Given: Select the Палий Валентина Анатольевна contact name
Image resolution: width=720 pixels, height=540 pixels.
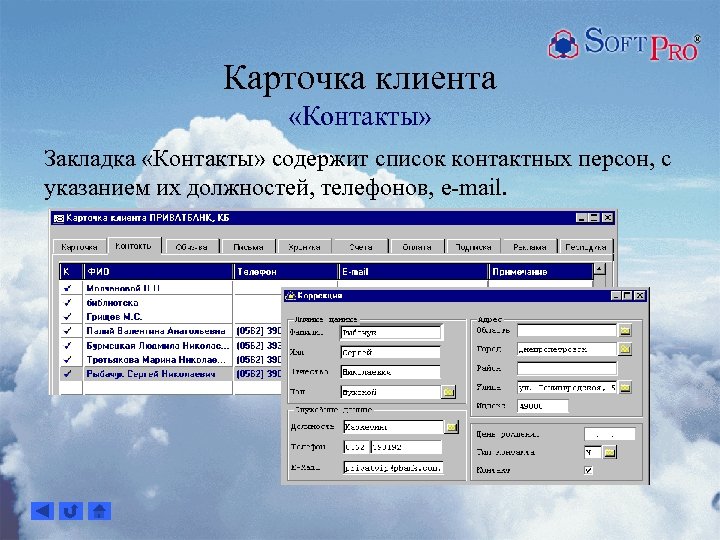Looking at the screenshot, I should pos(156,331).
